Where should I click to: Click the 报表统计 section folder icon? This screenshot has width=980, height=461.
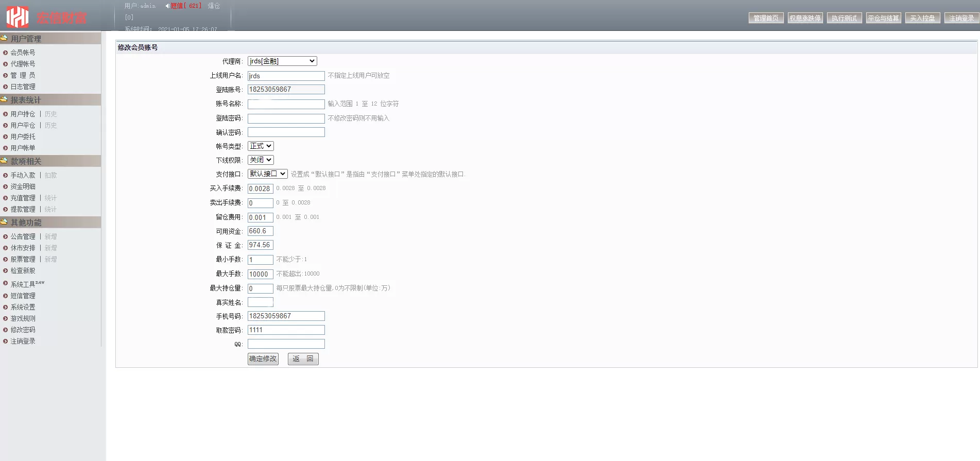point(4,99)
